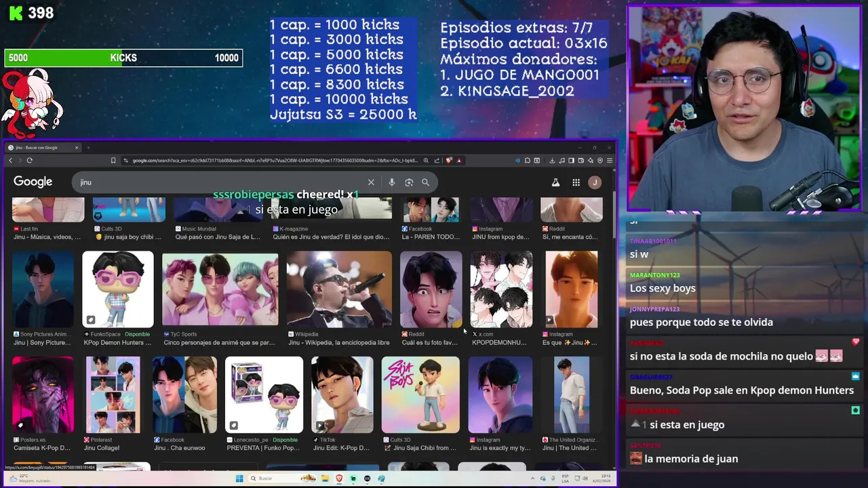The height and width of the screenshot is (488, 868).
Task: Click the green KICKS progress bar
Action: click(123, 58)
